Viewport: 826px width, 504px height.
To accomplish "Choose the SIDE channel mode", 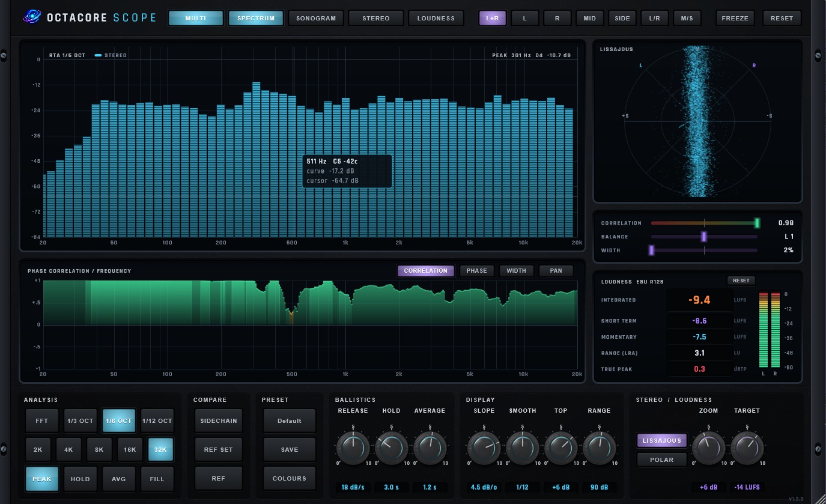I will [622, 18].
